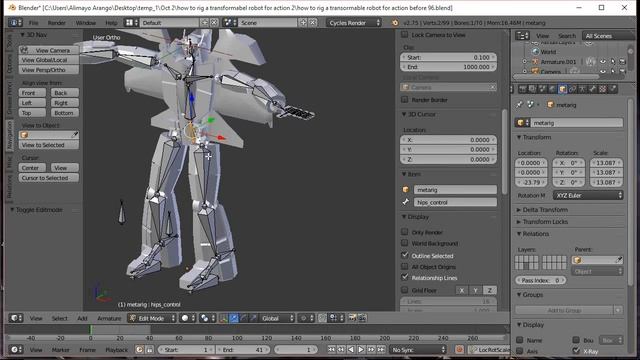Click Cursor to Selected button
Image resolution: width=640 pixels, height=360 pixels.
pyautogui.click(x=49, y=178)
